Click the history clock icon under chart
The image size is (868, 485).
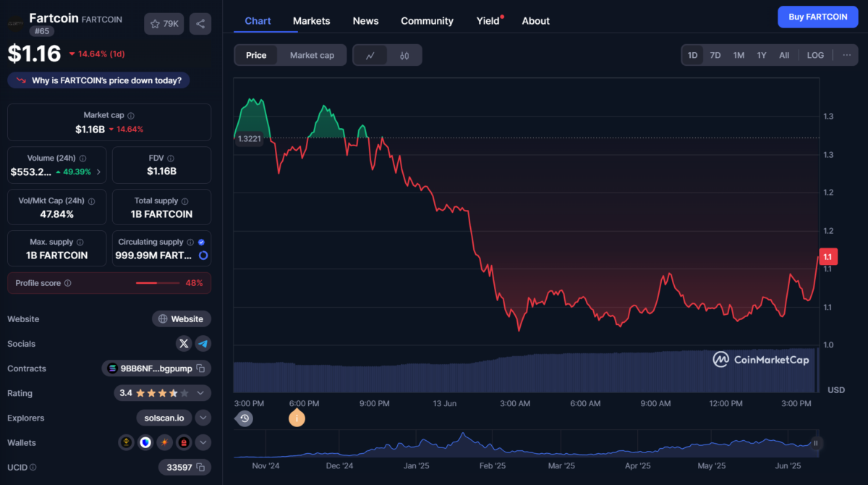click(244, 418)
